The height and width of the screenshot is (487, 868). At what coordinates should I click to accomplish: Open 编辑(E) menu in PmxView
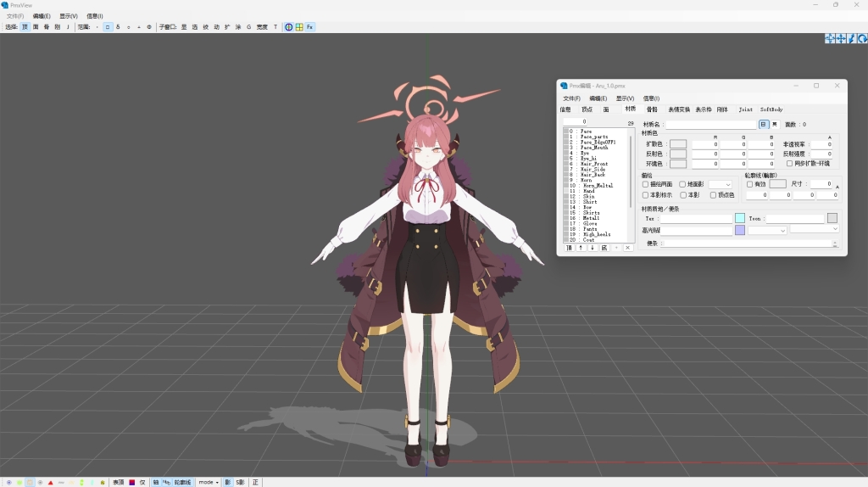tap(42, 16)
